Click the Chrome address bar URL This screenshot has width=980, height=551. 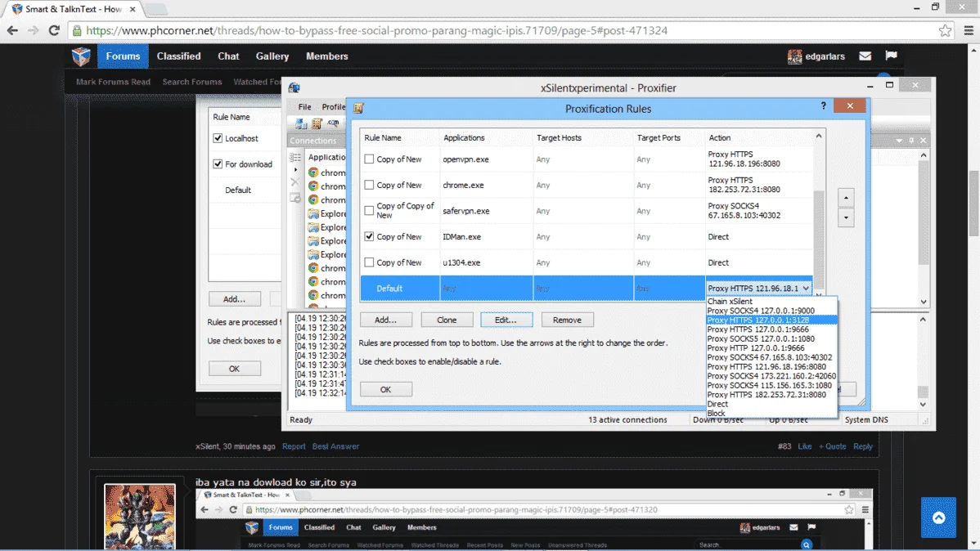coord(377,30)
